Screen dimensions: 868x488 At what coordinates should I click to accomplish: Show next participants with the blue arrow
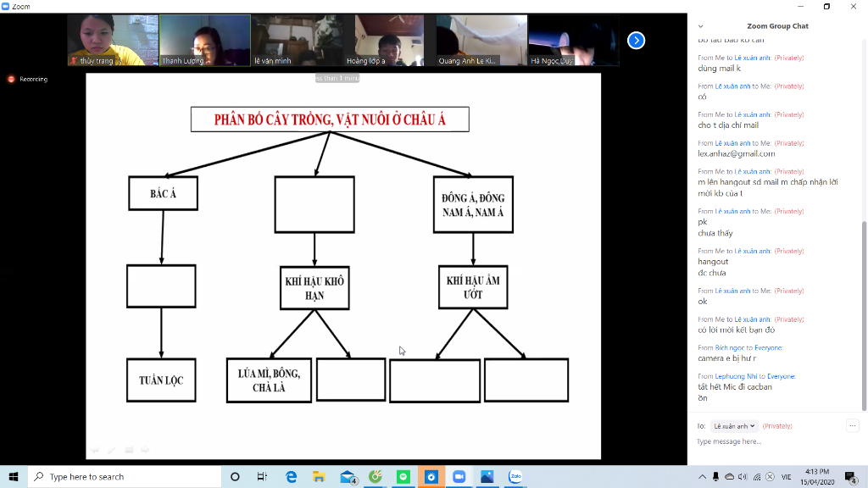point(636,41)
